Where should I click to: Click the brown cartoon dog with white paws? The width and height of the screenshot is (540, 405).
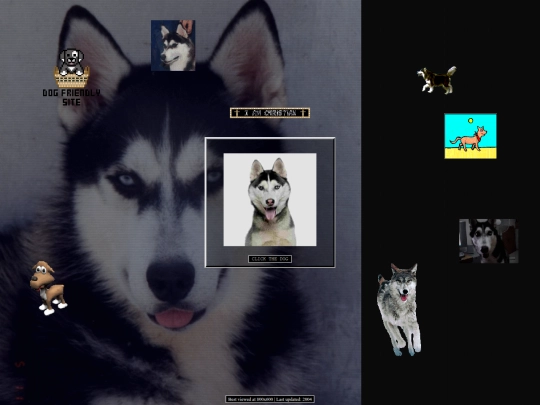click(x=48, y=288)
